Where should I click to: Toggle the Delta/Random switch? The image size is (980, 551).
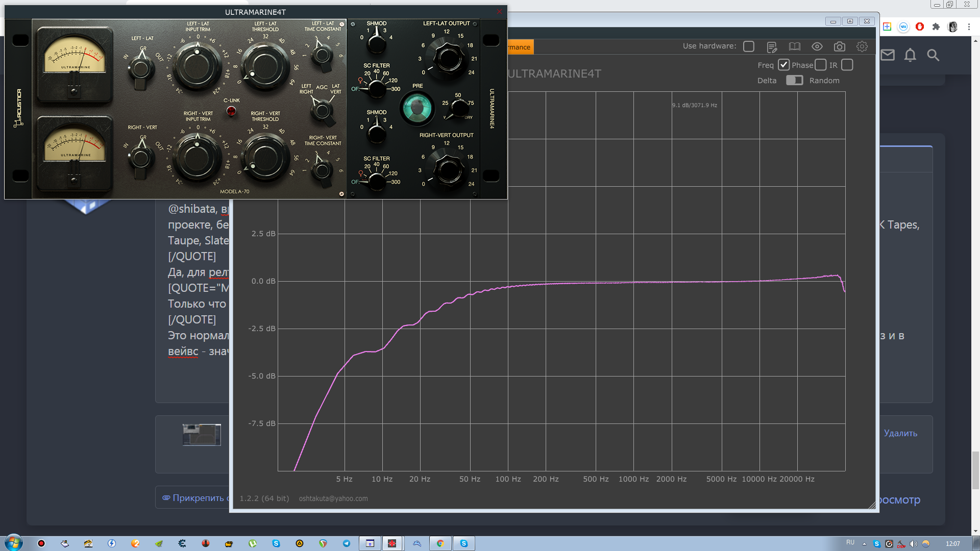point(794,81)
